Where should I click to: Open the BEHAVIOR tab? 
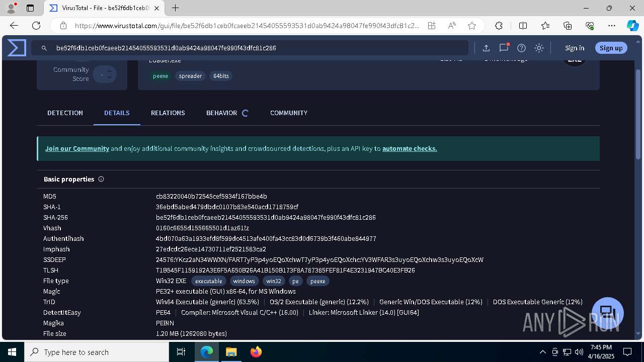point(227,113)
